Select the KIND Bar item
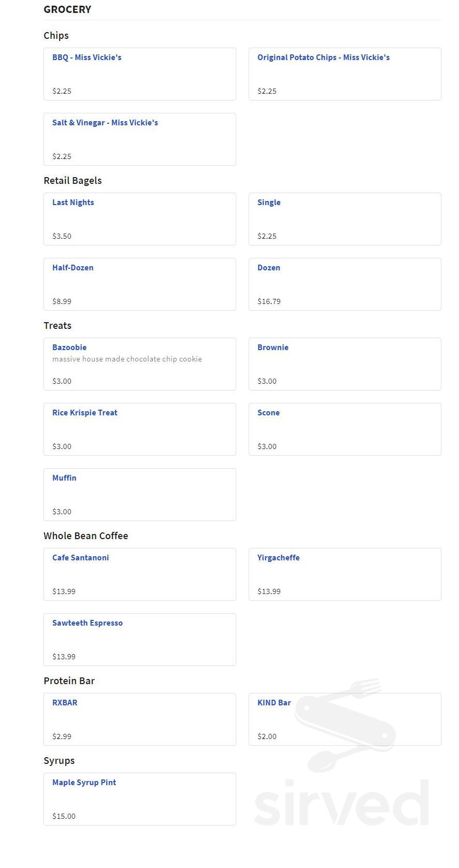459x868 pixels. [345, 719]
